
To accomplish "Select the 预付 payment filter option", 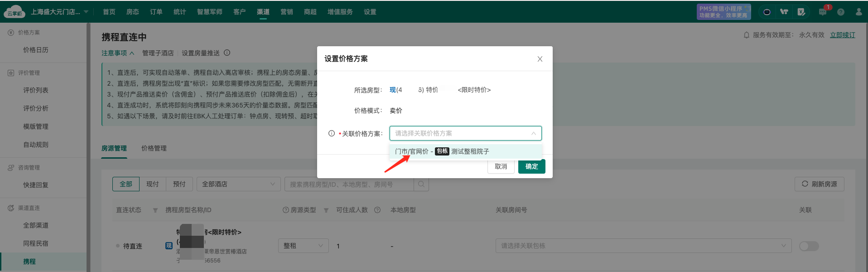I will [179, 184].
